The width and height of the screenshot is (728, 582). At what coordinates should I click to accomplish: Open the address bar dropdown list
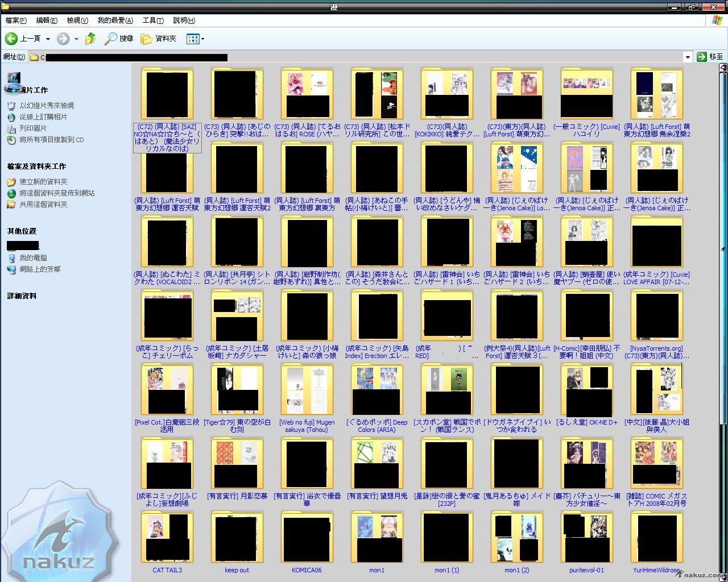click(x=688, y=57)
